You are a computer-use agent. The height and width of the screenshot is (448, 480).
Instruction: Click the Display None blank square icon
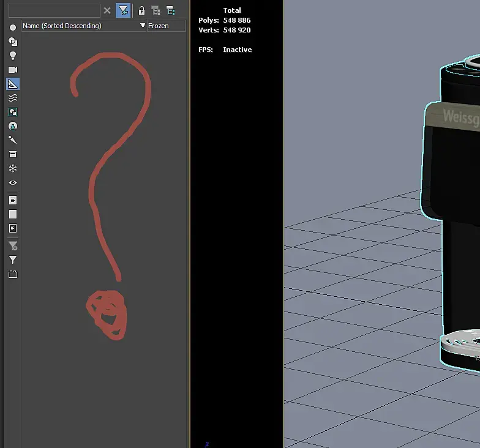(12, 214)
